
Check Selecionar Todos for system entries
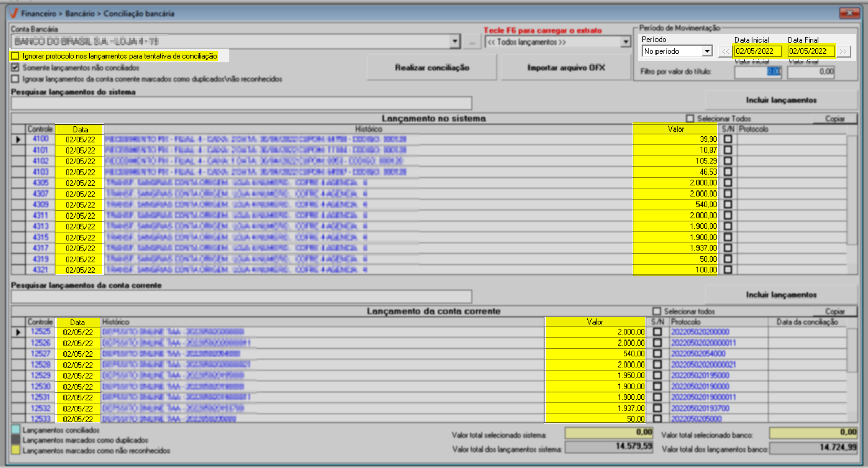coord(690,119)
